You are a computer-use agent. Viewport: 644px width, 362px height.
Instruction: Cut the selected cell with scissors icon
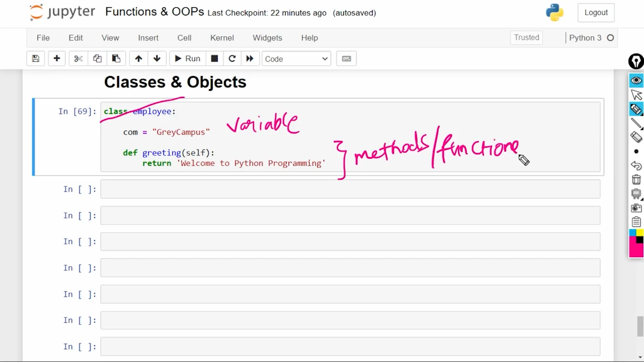(x=78, y=58)
